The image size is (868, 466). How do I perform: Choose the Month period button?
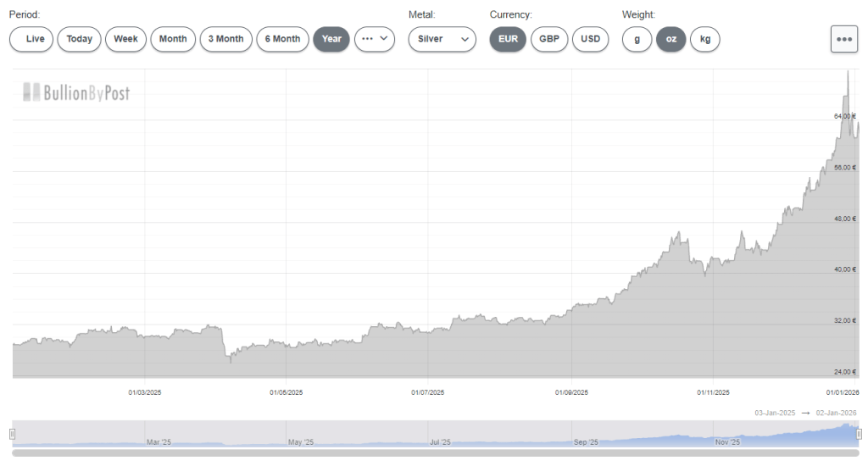(x=173, y=39)
